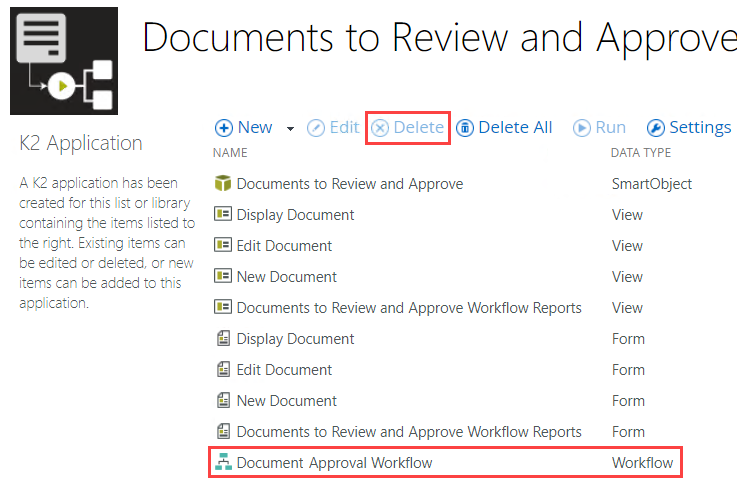
Task: Click the New Document view icon
Action: point(223,276)
